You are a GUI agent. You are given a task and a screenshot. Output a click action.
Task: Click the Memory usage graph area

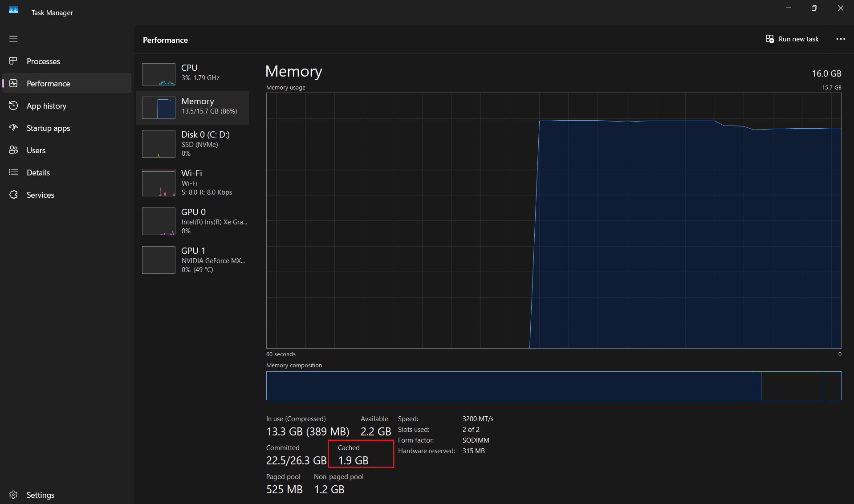pyautogui.click(x=553, y=220)
